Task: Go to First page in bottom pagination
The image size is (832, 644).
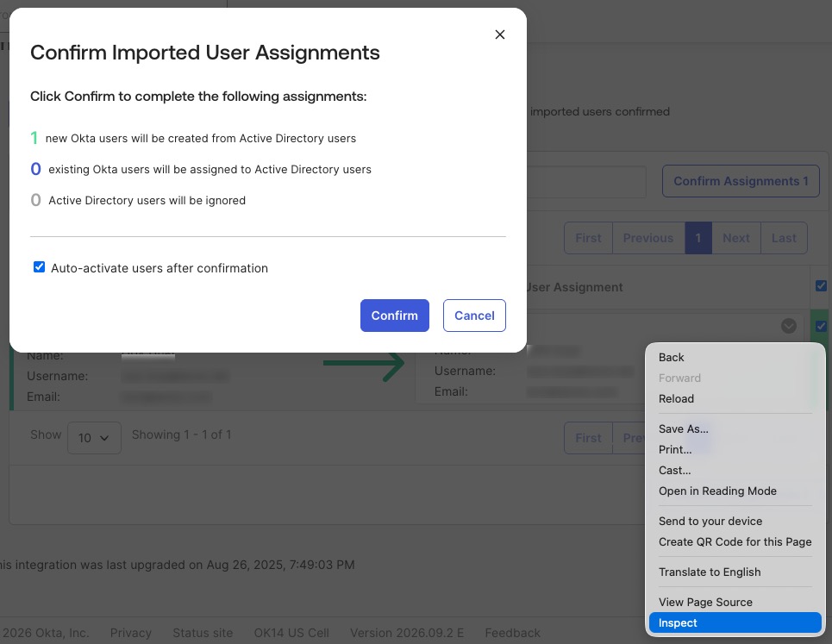Action: [x=588, y=438]
